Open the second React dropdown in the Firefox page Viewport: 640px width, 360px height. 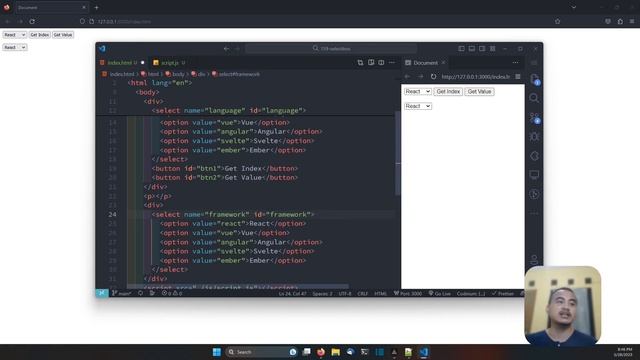(15, 47)
